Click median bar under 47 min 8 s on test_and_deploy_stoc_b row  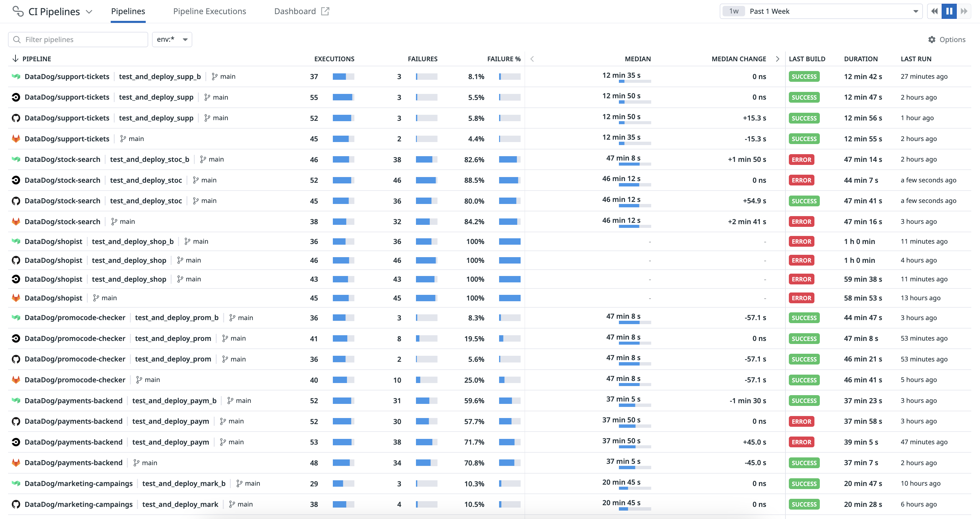point(635,164)
